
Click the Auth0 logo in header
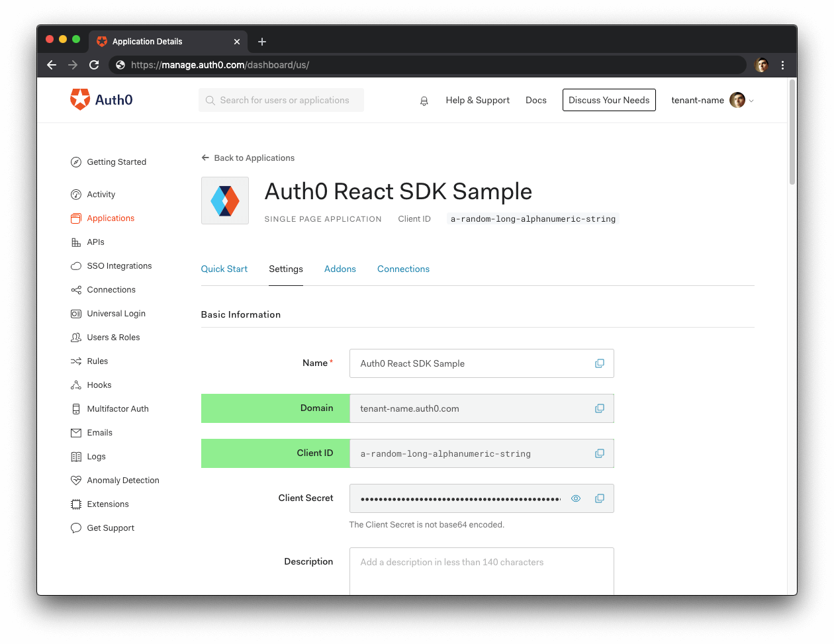pyautogui.click(x=101, y=99)
